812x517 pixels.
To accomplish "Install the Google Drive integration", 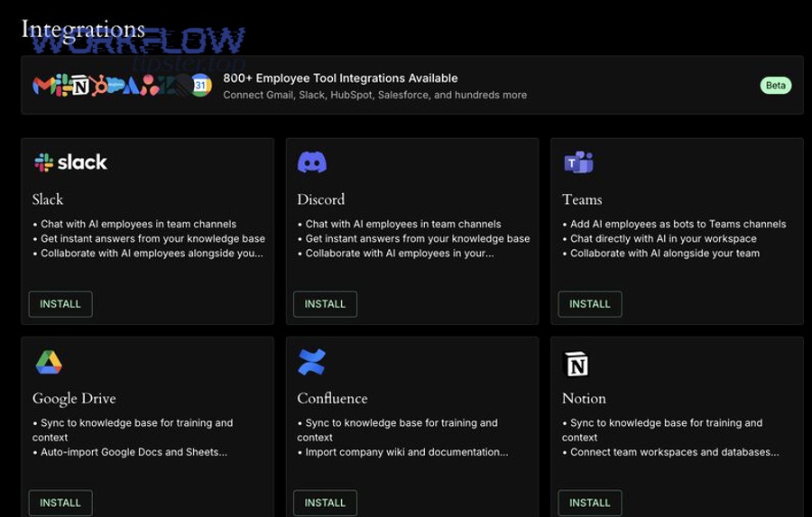I will [60, 503].
